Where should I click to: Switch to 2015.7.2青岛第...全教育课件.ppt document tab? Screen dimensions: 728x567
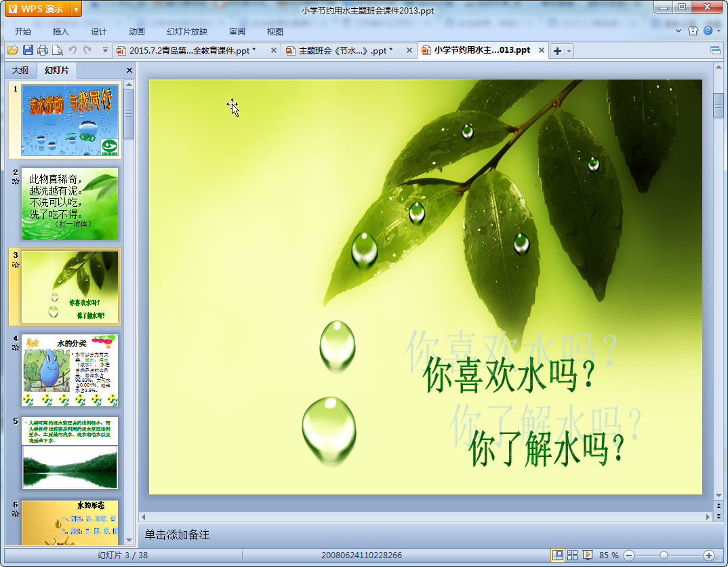192,51
